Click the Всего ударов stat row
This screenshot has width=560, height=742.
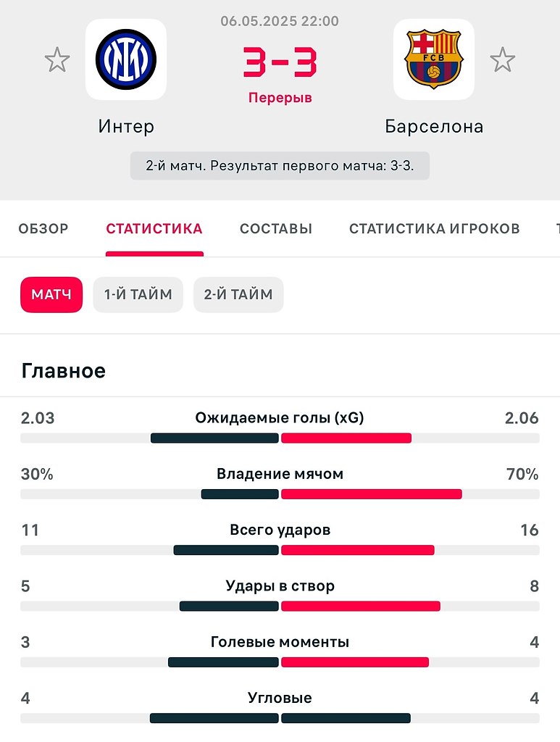(280, 538)
